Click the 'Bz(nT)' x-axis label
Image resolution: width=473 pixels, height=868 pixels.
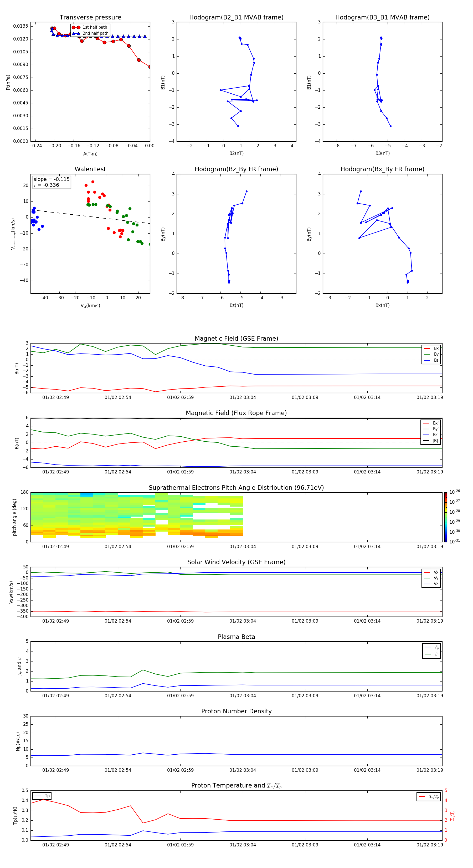(236, 305)
